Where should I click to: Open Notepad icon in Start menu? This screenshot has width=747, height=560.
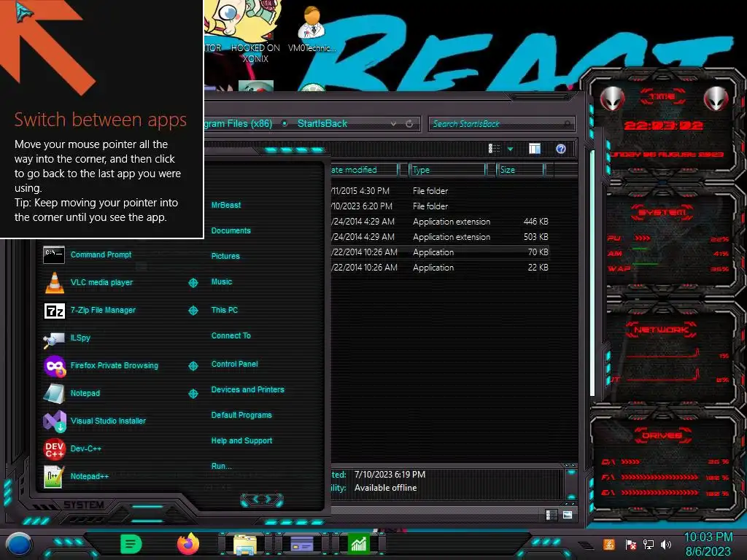coord(54,393)
